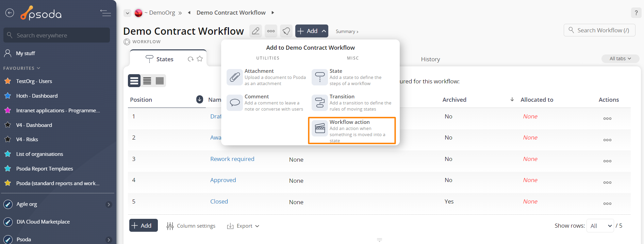The image size is (644, 244).
Task: Open the Column settings sliders icon
Action: [170, 226]
